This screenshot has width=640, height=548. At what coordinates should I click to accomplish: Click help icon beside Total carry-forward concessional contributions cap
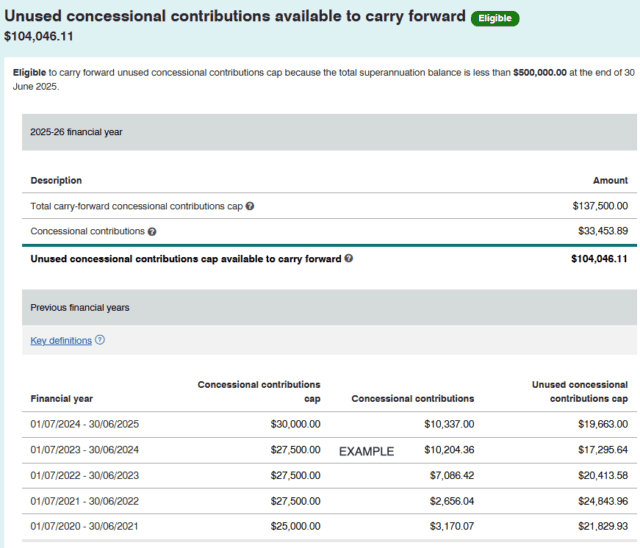[x=250, y=206]
